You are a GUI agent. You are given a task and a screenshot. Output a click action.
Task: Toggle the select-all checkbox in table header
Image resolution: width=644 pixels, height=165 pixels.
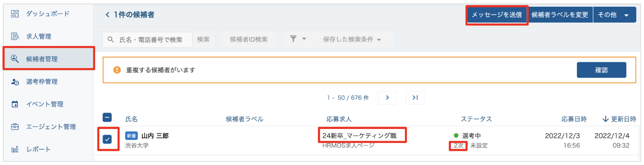tap(107, 118)
